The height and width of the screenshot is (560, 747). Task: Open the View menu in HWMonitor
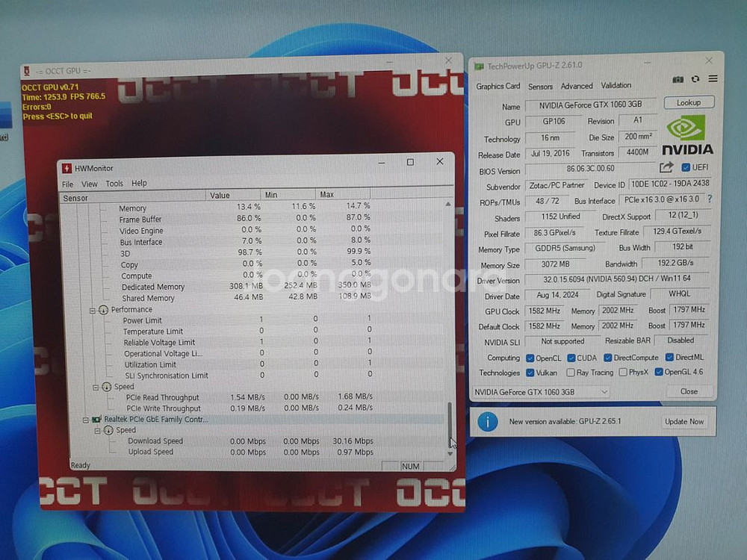pos(89,184)
